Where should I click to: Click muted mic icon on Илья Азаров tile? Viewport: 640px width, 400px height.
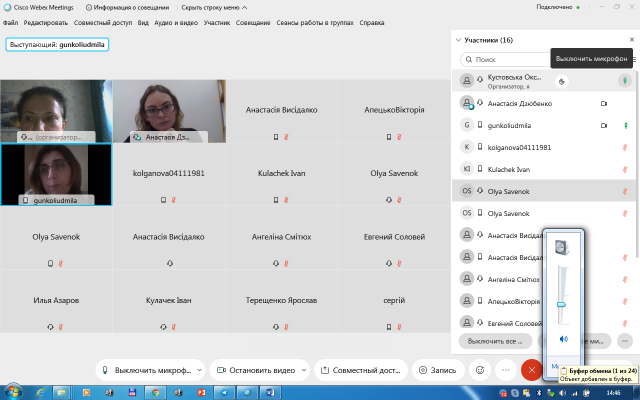tap(61, 327)
